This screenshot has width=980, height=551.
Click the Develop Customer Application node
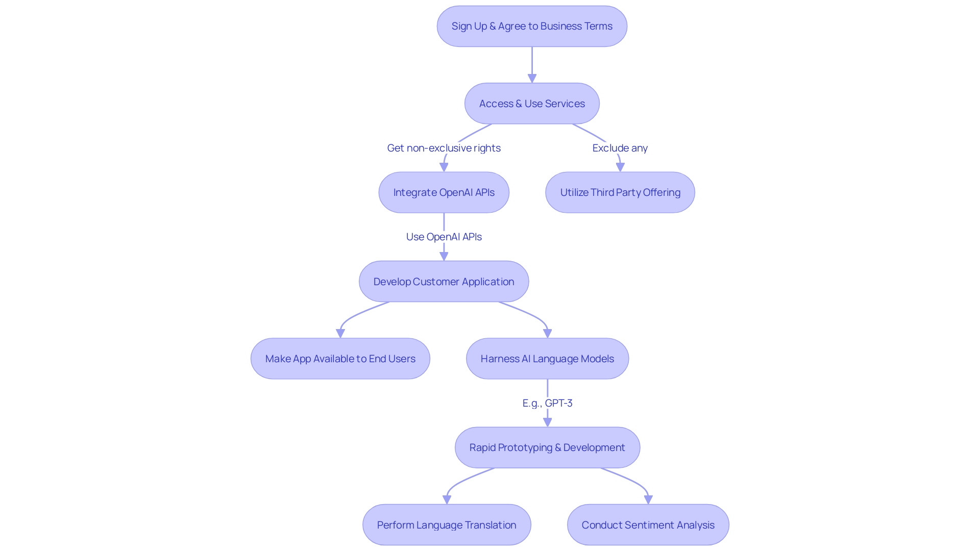[x=444, y=281]
